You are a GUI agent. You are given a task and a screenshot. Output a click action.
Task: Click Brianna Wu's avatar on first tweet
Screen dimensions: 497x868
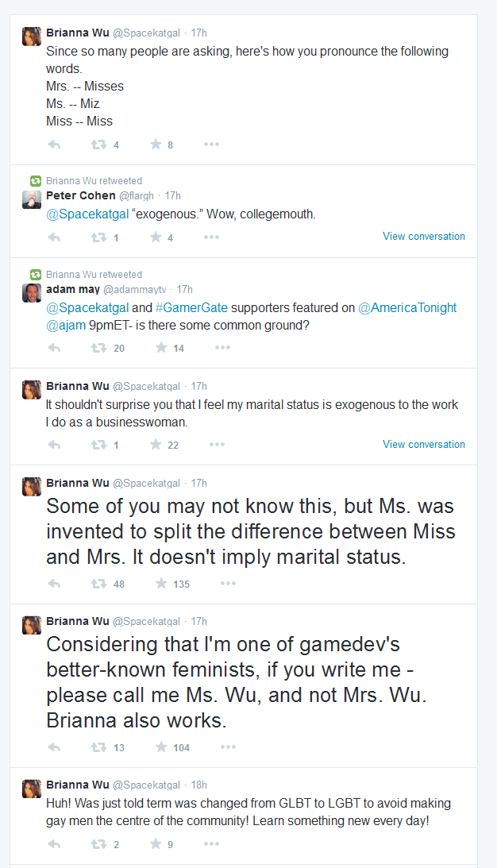coord(32,36)
